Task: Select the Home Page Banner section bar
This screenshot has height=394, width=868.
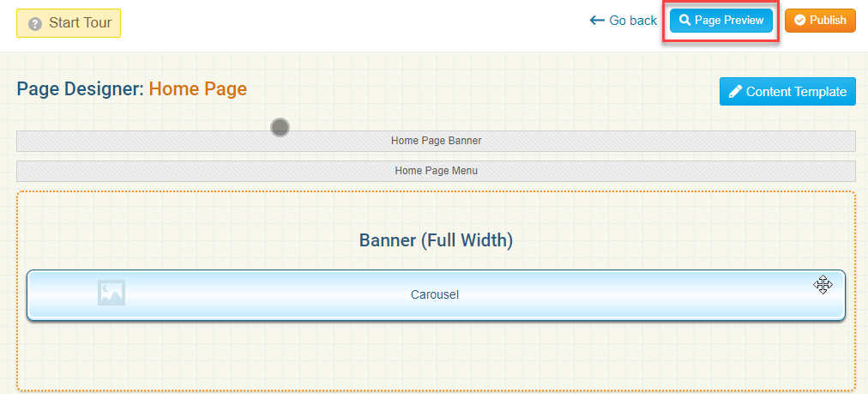Action: (436, 141)
